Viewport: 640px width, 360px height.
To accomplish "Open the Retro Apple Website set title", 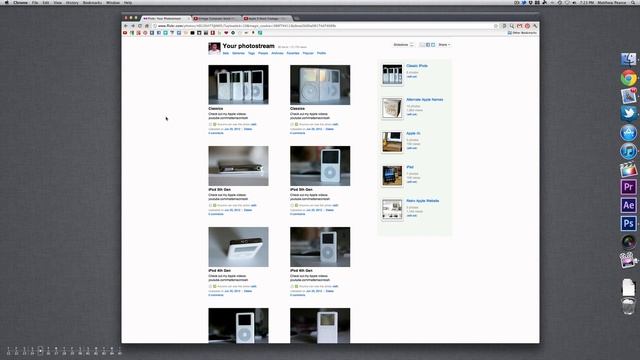I will point(422,201).
